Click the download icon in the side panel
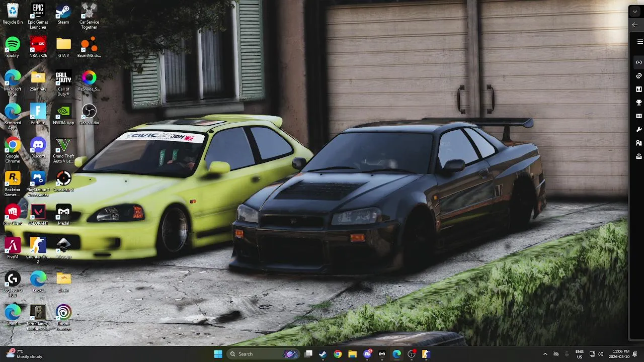The image size is (644, 362). pos(639,156)
